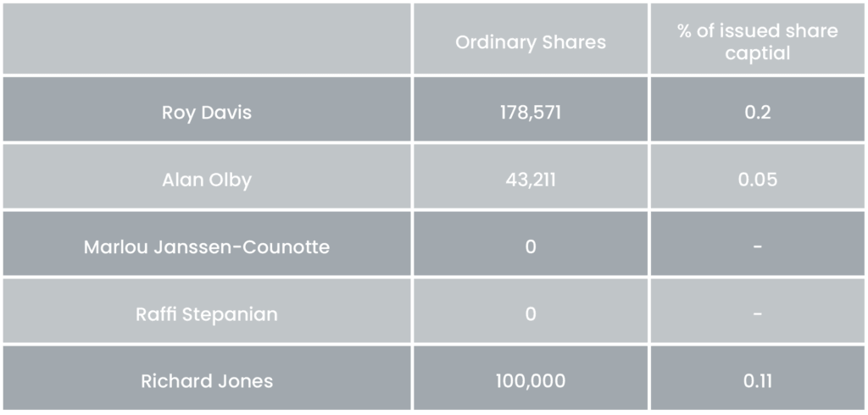Image resolution: width=868 pixels, height=415 pixels.
Task: Select the 0.11 percentage cell
Action: (x=757, y=381)
